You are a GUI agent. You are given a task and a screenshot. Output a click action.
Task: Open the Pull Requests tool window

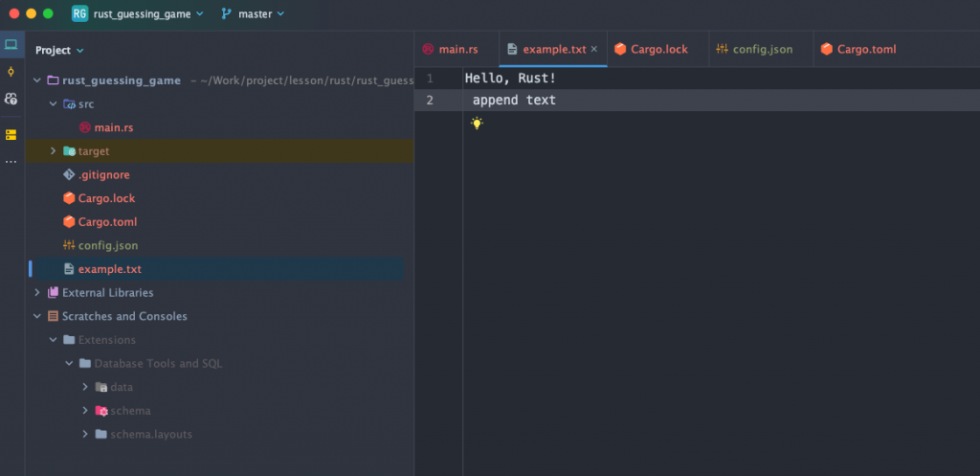click(x=11, y=99)
